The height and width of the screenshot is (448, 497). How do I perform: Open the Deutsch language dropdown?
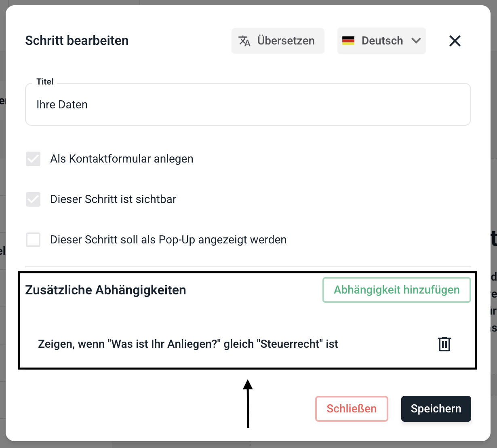tap(382, 41)
